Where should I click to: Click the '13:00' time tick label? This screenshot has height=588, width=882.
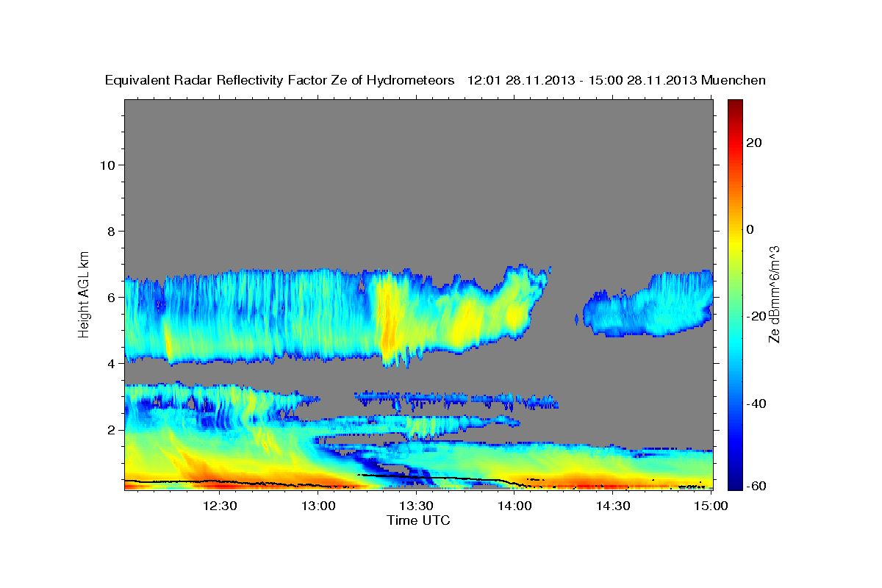tap(318, 506)
